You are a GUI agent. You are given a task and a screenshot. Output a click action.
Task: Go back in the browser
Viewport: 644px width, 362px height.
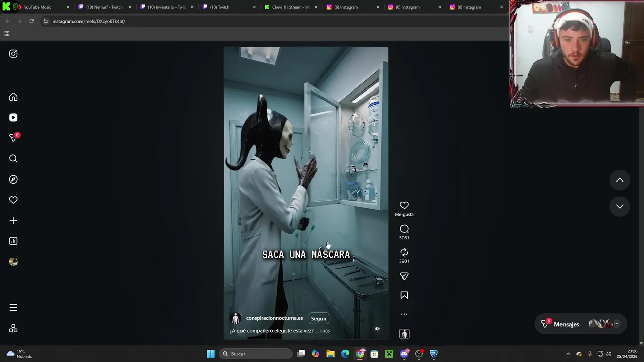click(7, 21)
